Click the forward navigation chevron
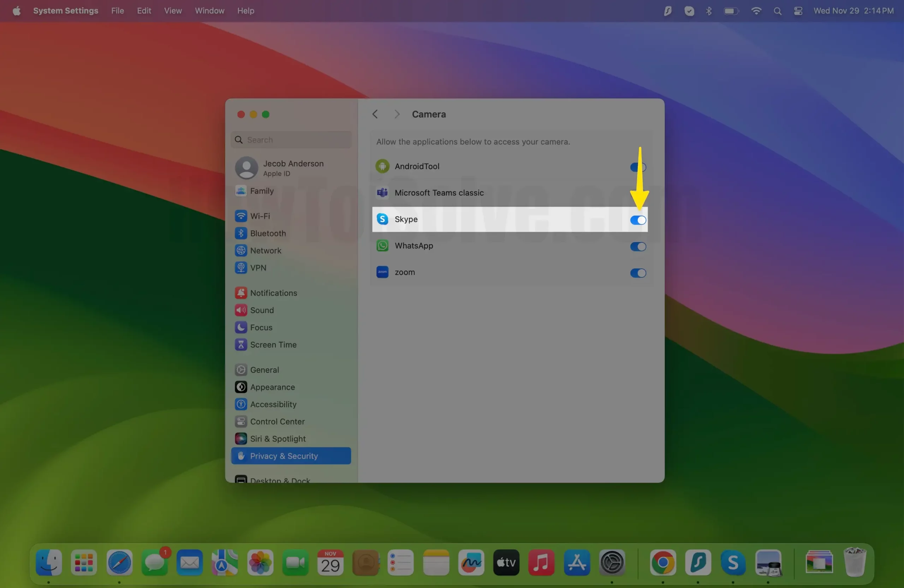Screen dimensions: 904x588 [x=397, y=114]
